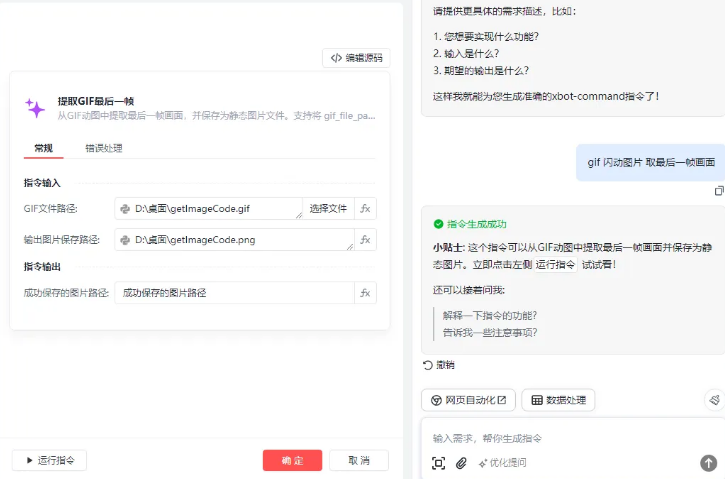
Task: Click the copy icon below the user message
Action: coord(719,190)
